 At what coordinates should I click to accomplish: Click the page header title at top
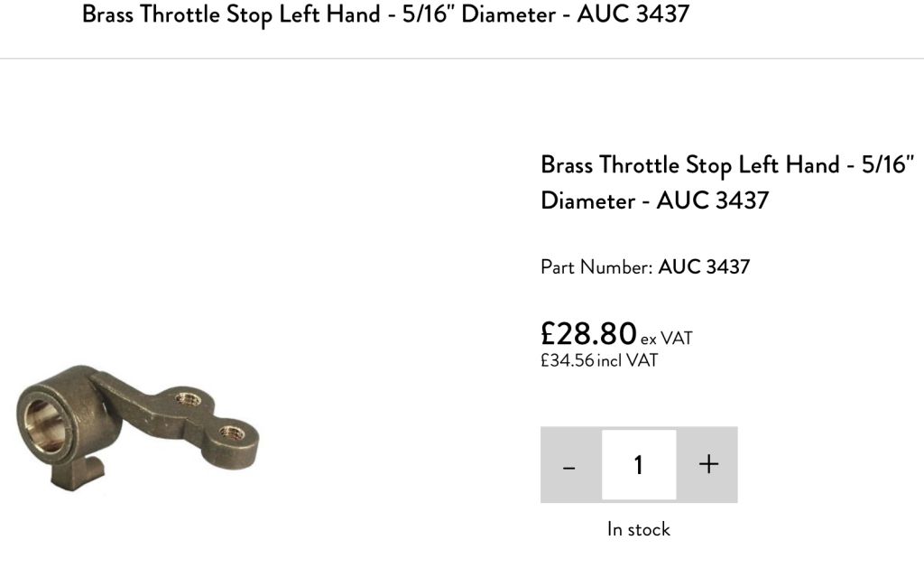(385, 14)
